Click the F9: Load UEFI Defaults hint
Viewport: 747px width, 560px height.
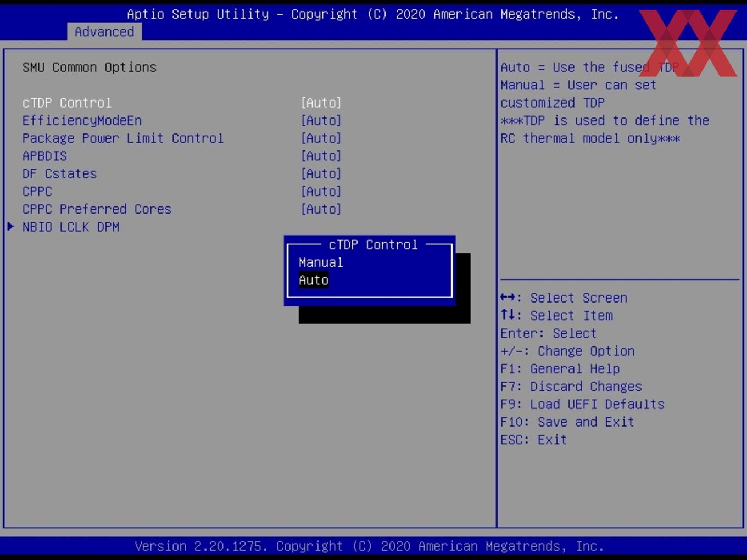click(582, 404)
